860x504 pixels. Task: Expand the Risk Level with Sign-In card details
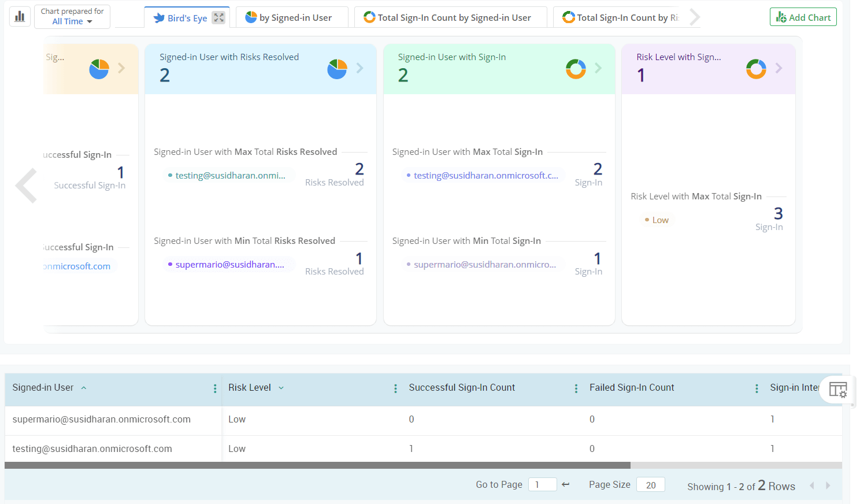click(x=779, y=68)
